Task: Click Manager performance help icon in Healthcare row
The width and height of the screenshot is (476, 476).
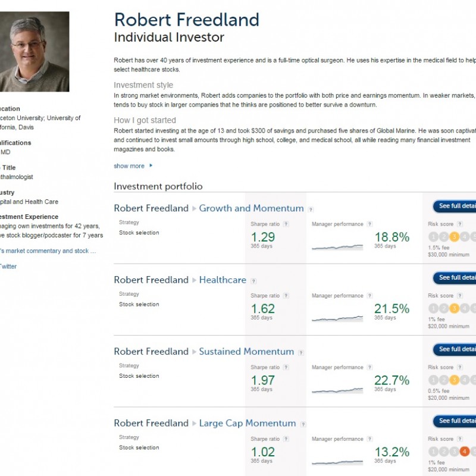Action: [369, 296]
